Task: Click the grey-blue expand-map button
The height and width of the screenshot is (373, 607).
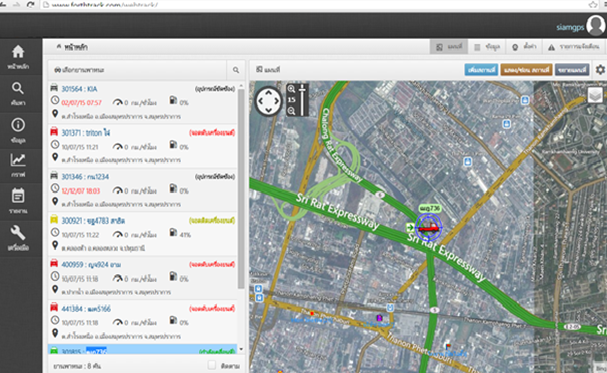Action: 572,70
